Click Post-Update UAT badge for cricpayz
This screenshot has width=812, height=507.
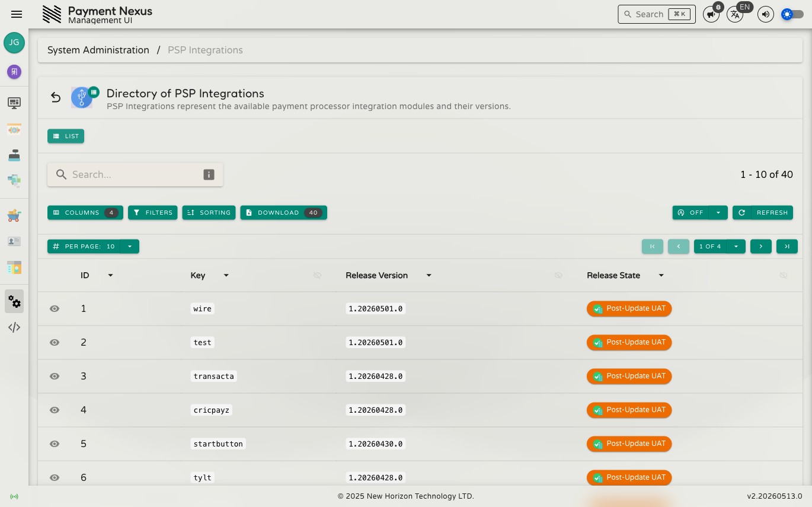coord(629,410)
